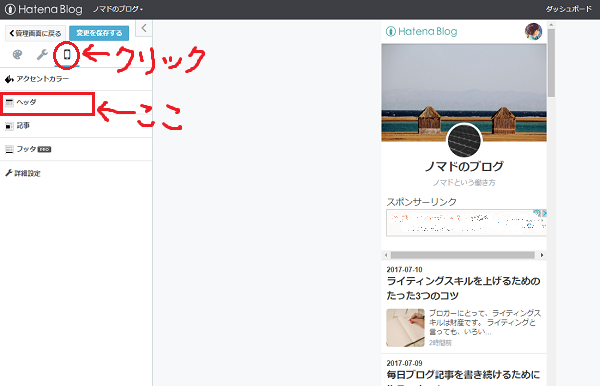Click the 変更を保存する save button
This screenshot has height=386, width=600.
pyautogui.click(x=99, y=33)
